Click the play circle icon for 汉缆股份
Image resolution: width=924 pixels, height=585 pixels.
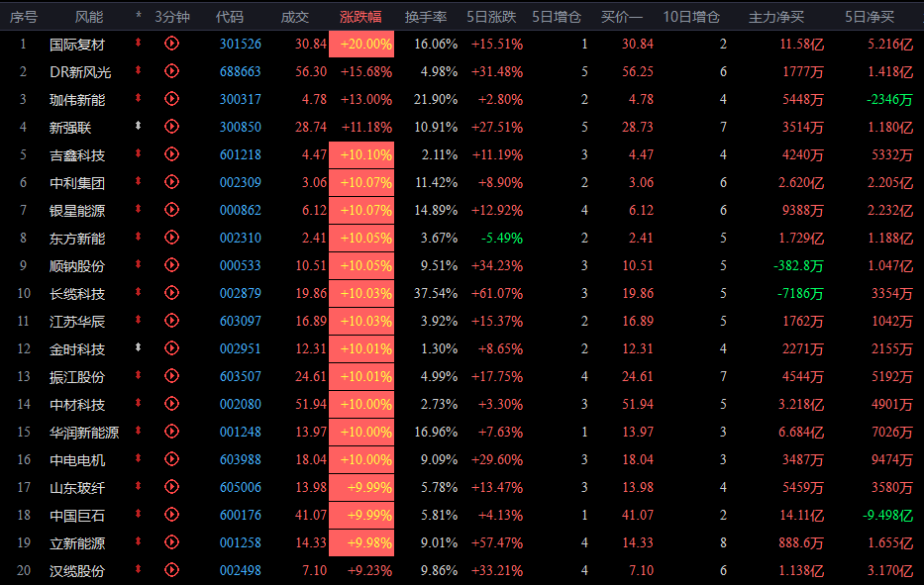tap(171, 570)
